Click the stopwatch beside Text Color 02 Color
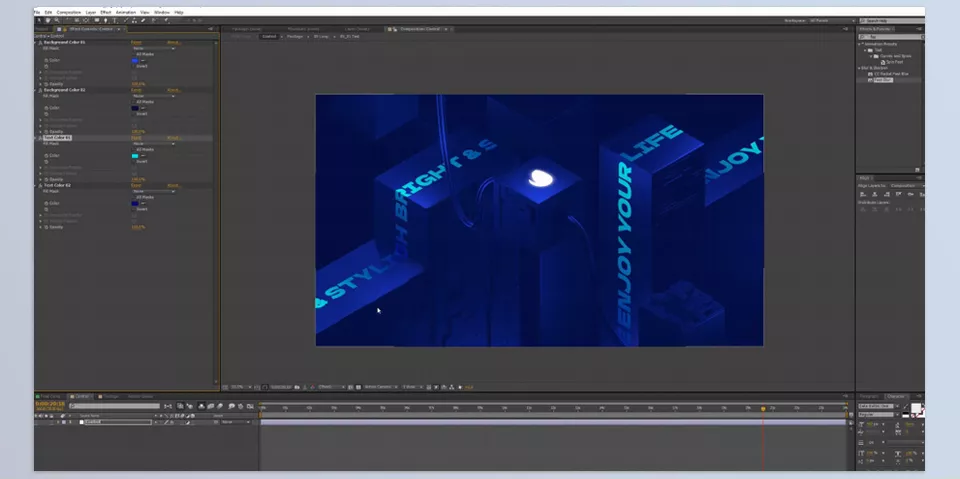The image size is (960, 479). [x=46, y=203]
